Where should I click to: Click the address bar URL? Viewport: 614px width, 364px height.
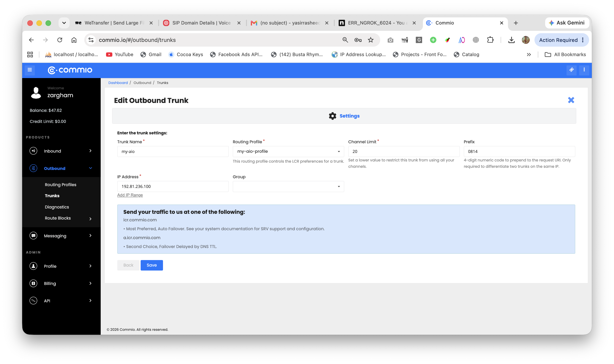pyautogui.click(x=137, y=40)
